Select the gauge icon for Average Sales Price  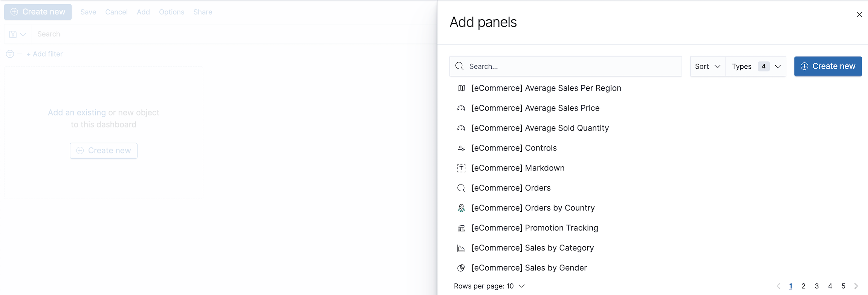tap(461, 108)
